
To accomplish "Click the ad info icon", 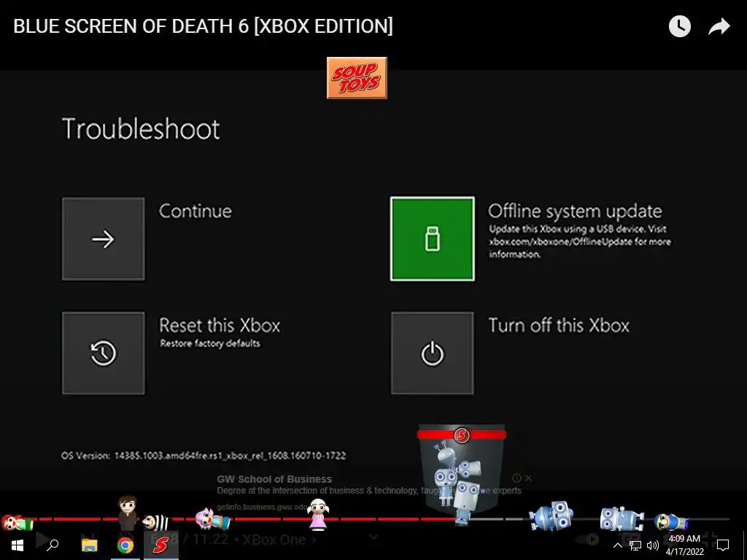I will click(516, 478).
